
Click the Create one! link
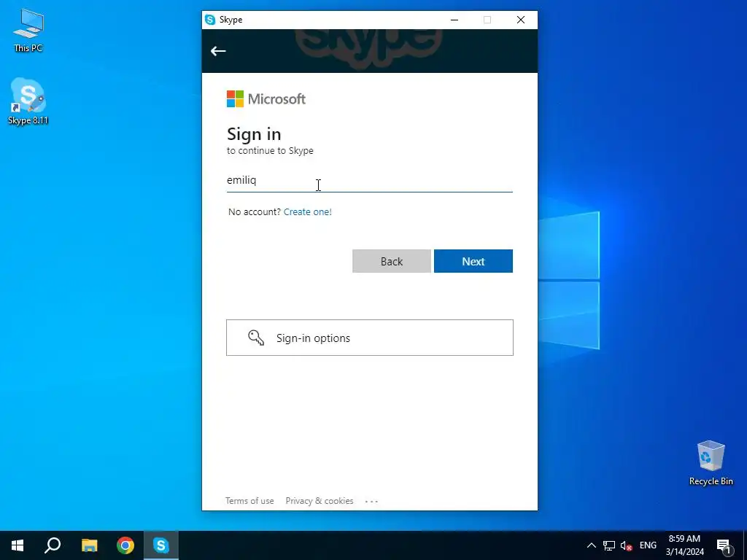pyautogui.click(x=308, y=212)
